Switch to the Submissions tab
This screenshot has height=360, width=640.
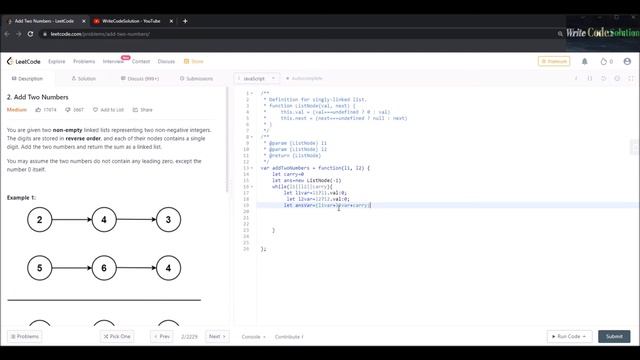(x=196, y=78)
